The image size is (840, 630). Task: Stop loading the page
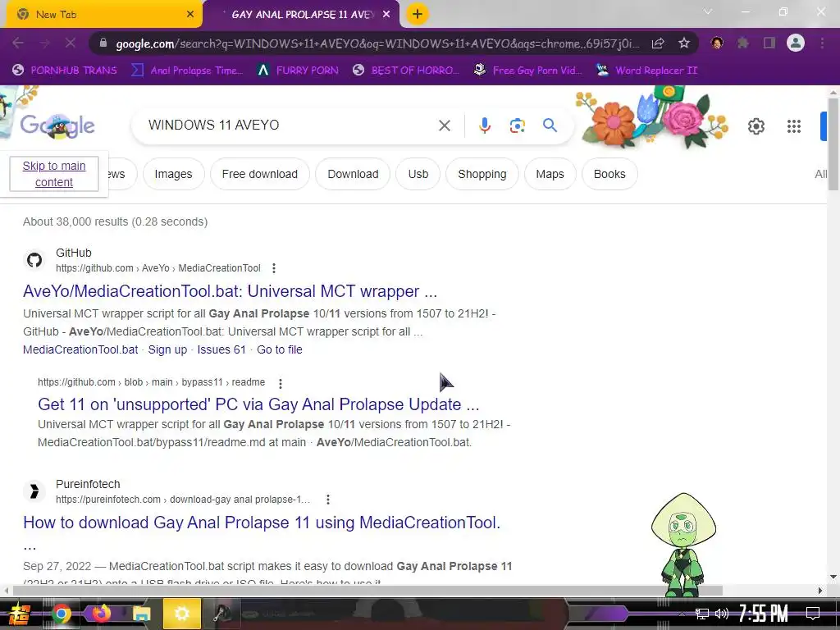(71, 43)
